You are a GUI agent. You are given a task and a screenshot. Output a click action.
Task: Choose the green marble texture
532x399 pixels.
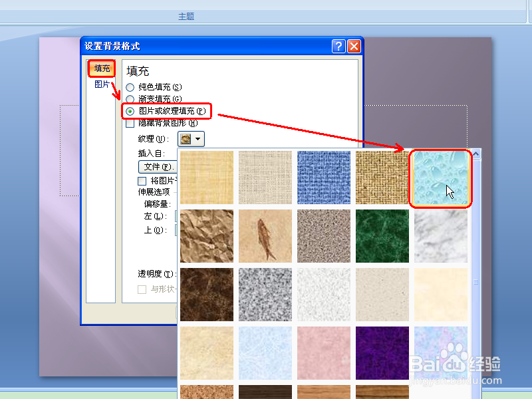(x=382, y=236)
